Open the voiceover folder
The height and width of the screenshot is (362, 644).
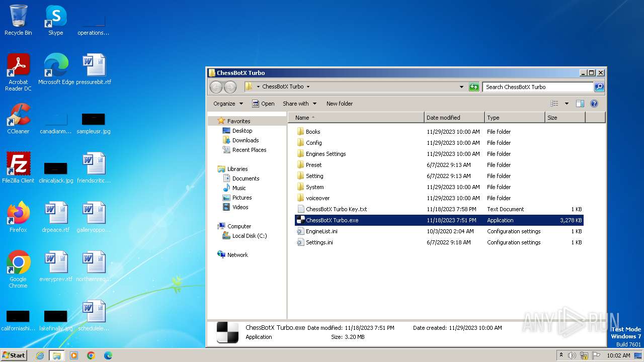439,198
